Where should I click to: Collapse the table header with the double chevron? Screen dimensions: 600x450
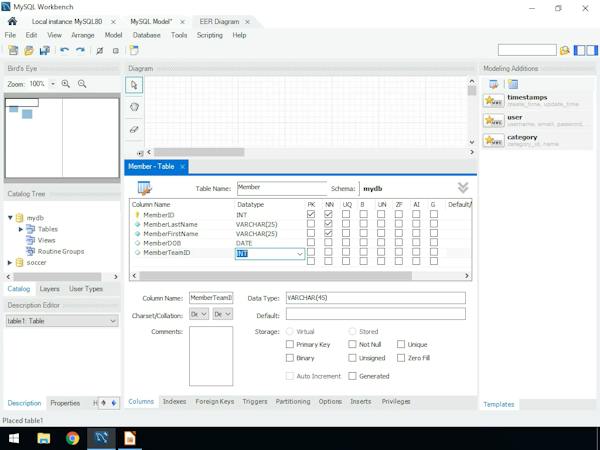pyautogui.click(x=463, y=188)
